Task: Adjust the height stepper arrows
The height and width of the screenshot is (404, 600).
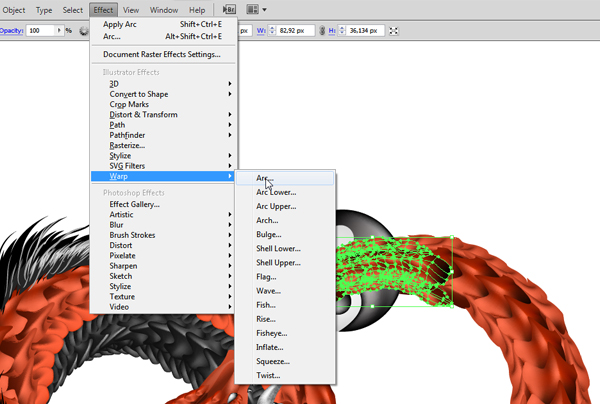Action: (x=342, y=31)
